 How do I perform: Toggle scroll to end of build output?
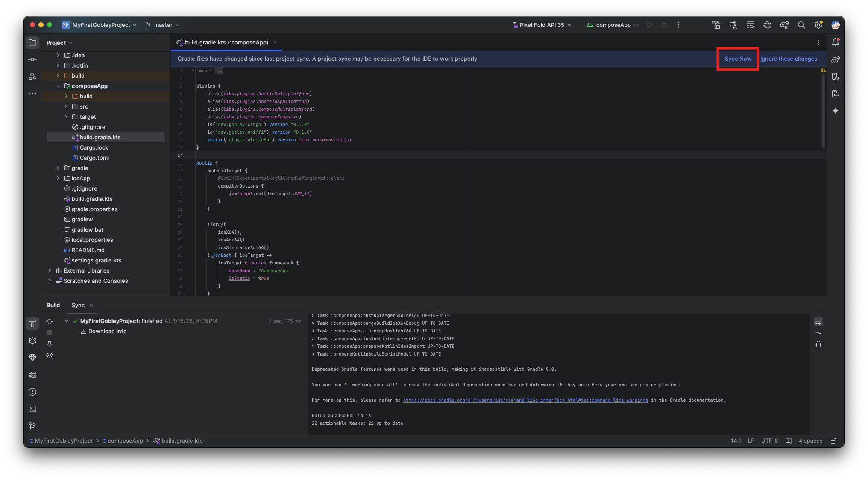tap(818, 333)
